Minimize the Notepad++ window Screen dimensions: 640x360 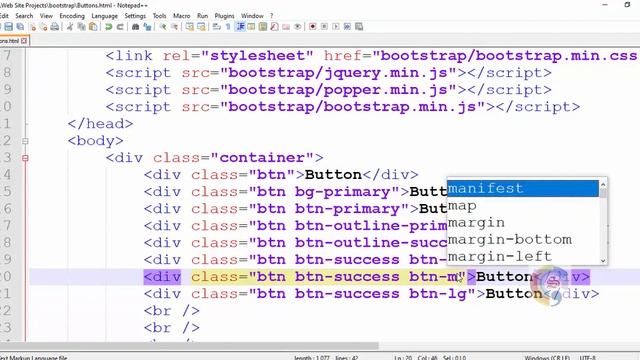click(605, 5)
